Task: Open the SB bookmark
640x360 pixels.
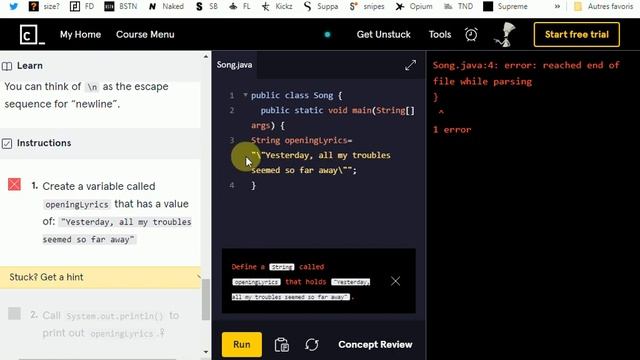Action: pyautogui.click(x=207, y=7)
